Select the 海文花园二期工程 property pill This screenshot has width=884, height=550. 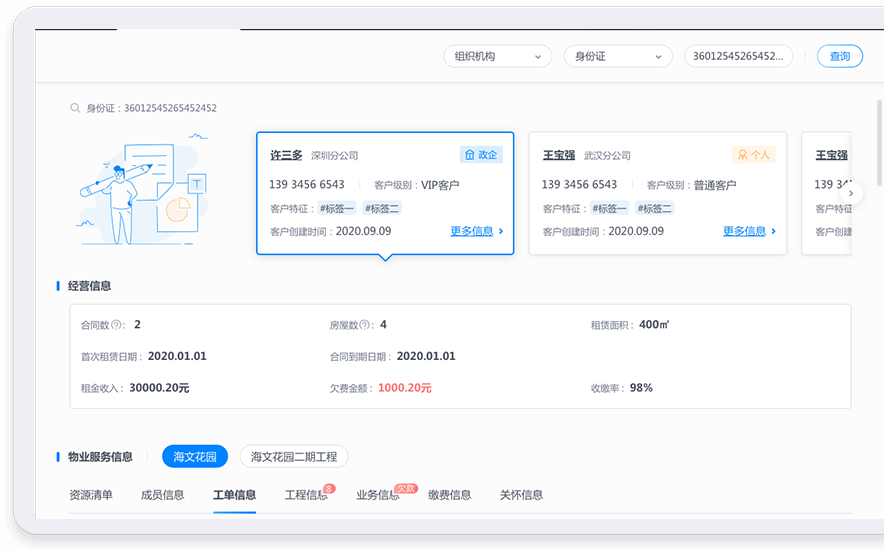coord(294,457)
